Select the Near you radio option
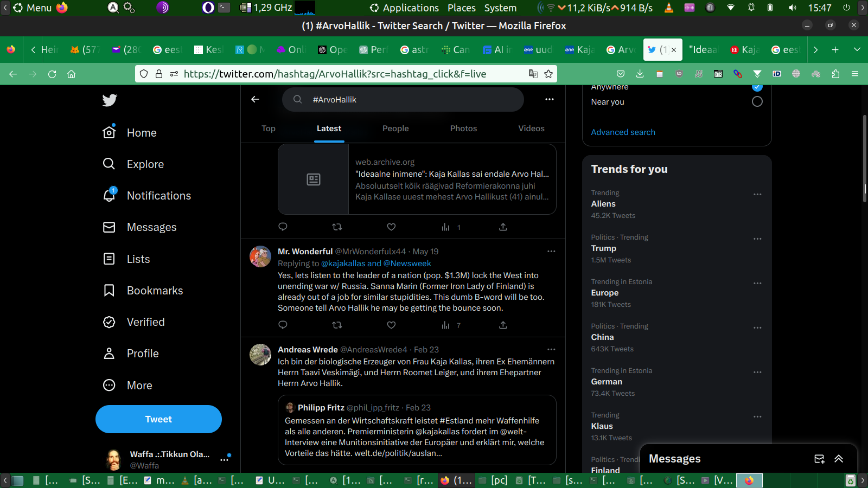868x488 pixels. click(x=757, y=101)
